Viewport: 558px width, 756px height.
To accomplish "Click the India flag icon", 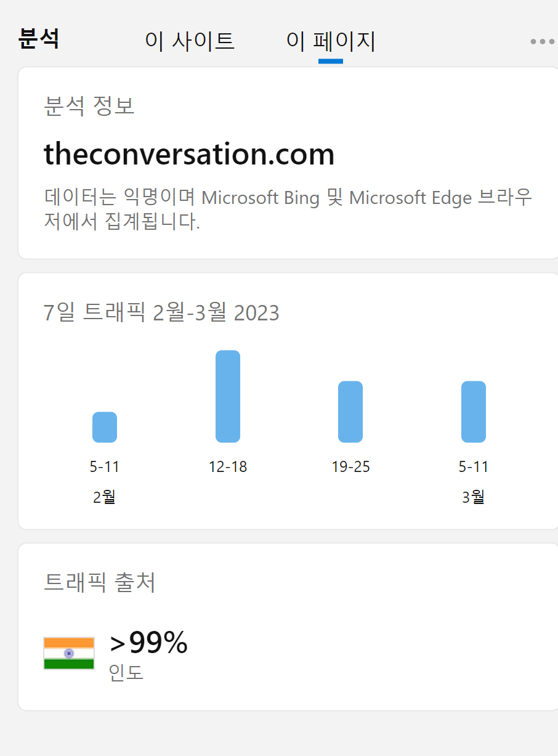I will pos(68,652).
